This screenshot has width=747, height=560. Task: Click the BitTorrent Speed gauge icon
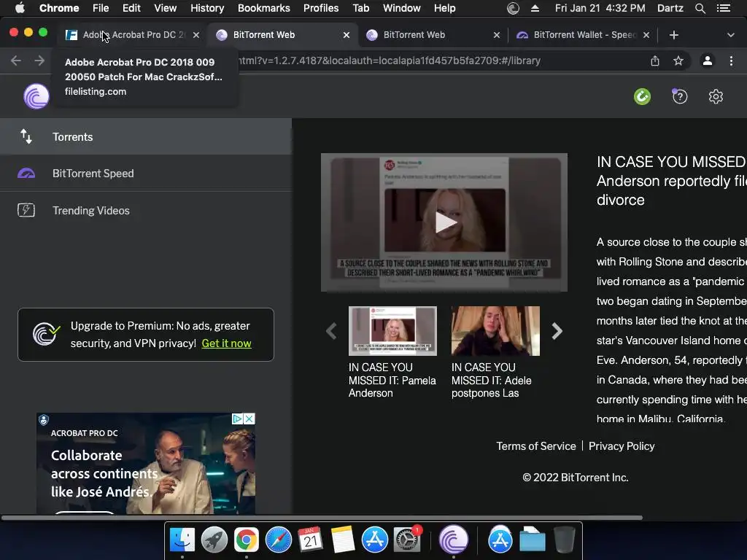click(x=26, y=174)
